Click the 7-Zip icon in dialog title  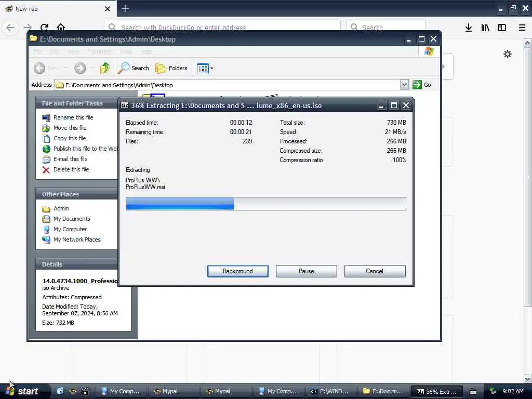coord(125,105)
